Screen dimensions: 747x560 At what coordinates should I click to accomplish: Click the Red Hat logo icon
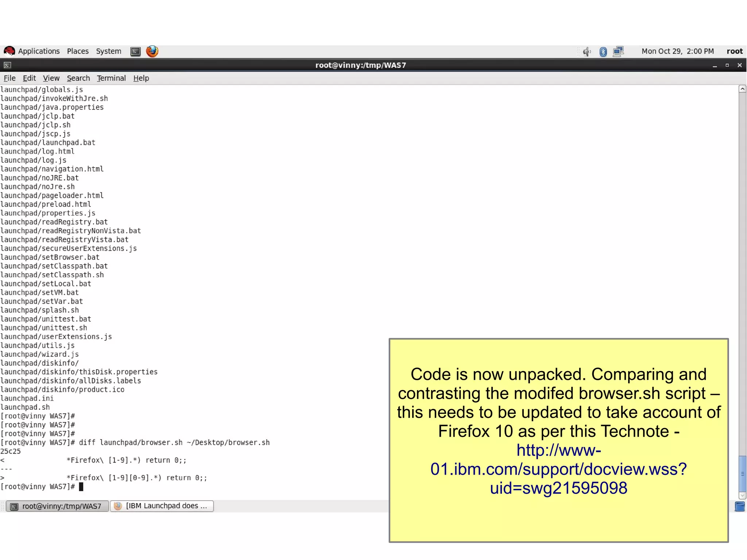coord(9,51)
